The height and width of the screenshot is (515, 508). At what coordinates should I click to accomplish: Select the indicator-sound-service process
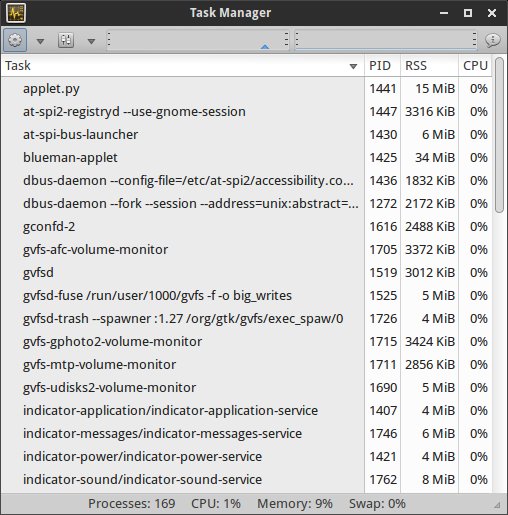pos(247,480)
